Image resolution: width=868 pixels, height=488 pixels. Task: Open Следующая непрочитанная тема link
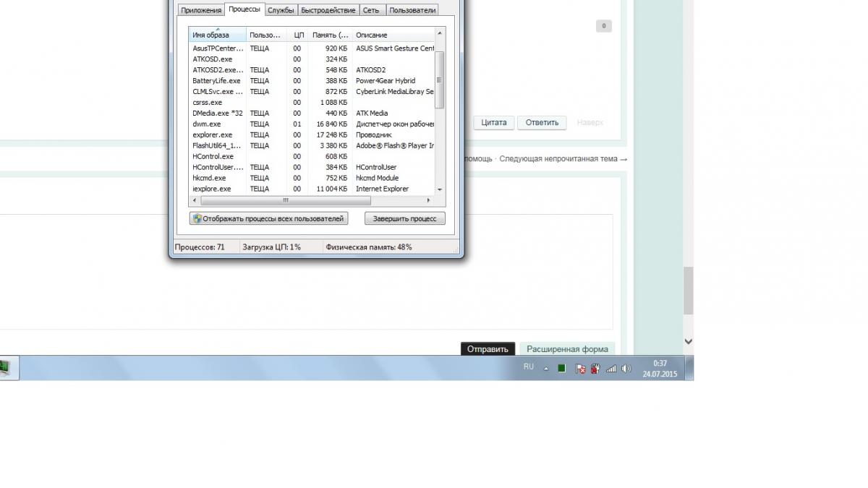coord(563,158)
